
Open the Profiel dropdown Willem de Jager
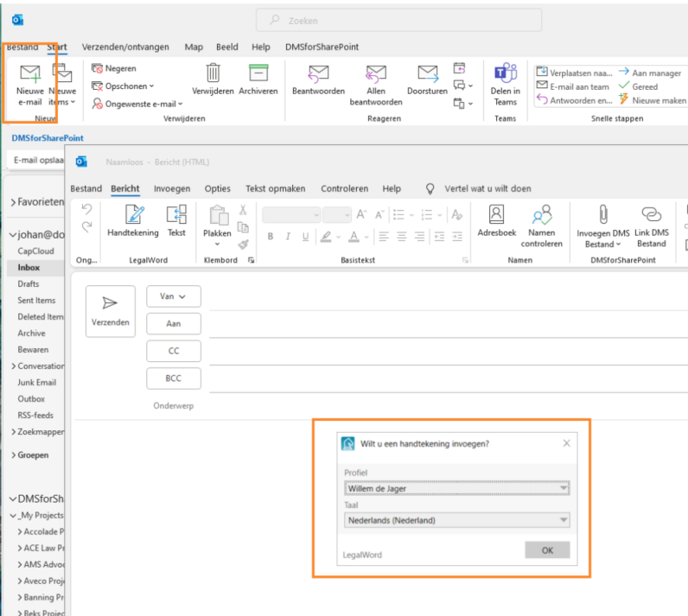(456, 488)
